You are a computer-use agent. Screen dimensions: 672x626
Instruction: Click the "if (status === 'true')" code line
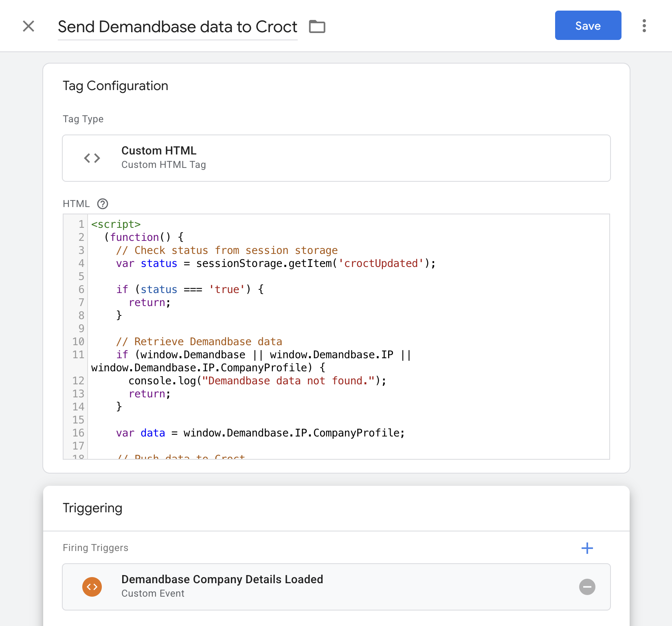[190, 289]
